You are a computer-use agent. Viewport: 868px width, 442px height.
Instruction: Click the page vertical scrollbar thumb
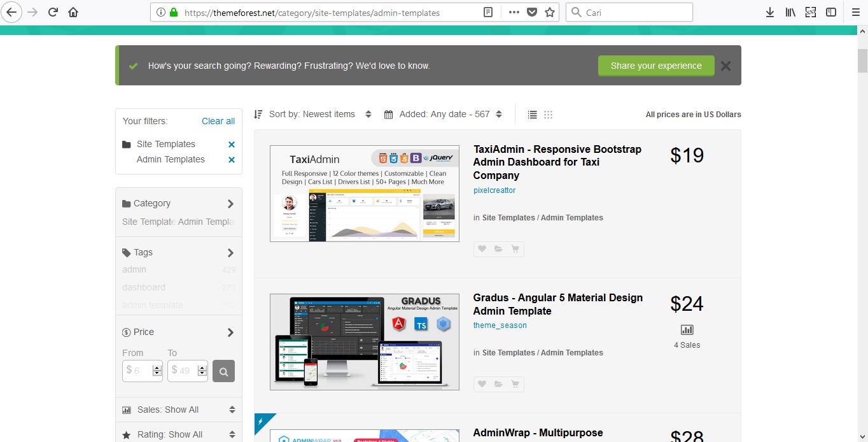coord(862,61)
